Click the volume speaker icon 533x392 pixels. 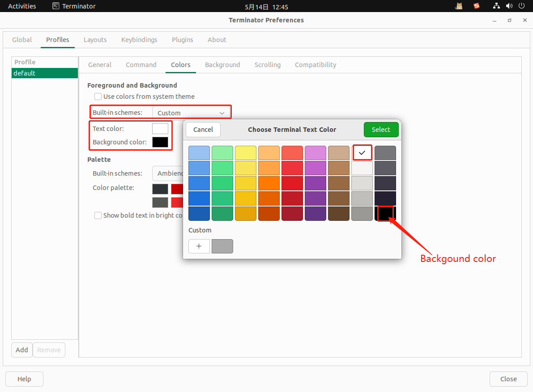coord(509,6)
